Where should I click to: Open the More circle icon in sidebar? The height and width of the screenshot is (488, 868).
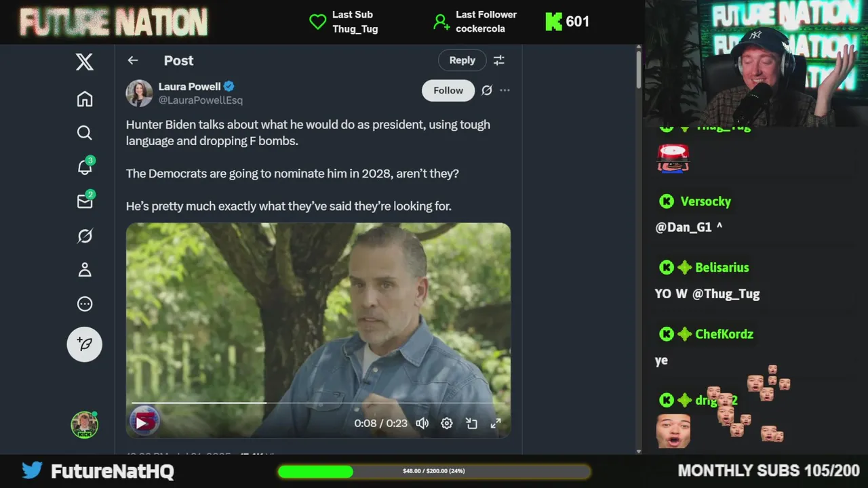coord(84,304)
